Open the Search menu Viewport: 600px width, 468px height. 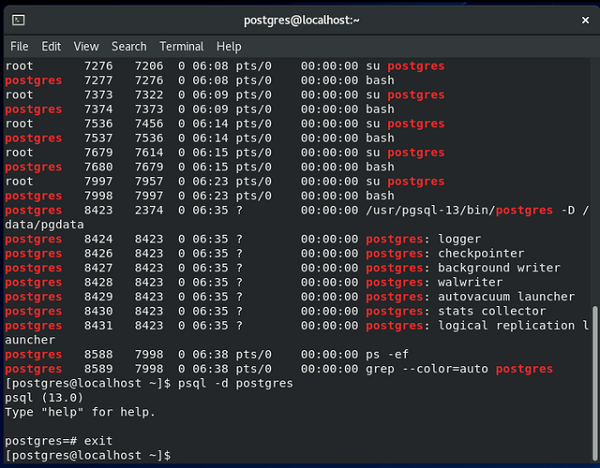[129, 47]
